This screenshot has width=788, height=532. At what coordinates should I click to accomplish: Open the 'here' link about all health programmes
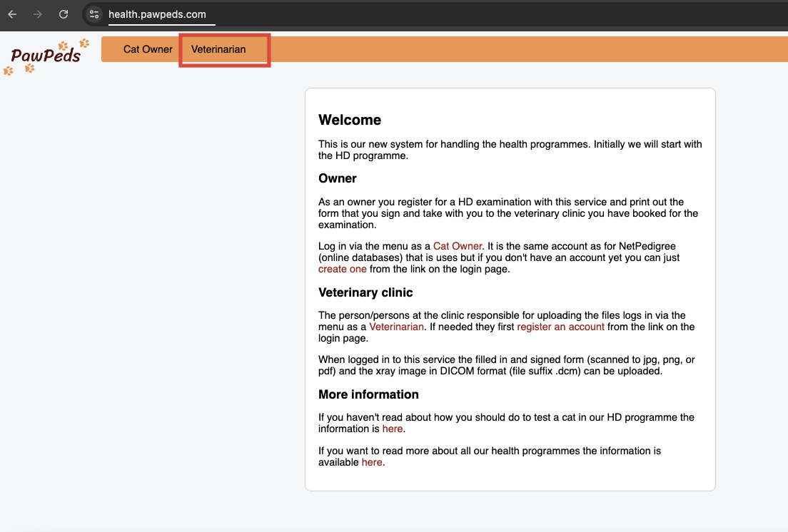[372, 462]
